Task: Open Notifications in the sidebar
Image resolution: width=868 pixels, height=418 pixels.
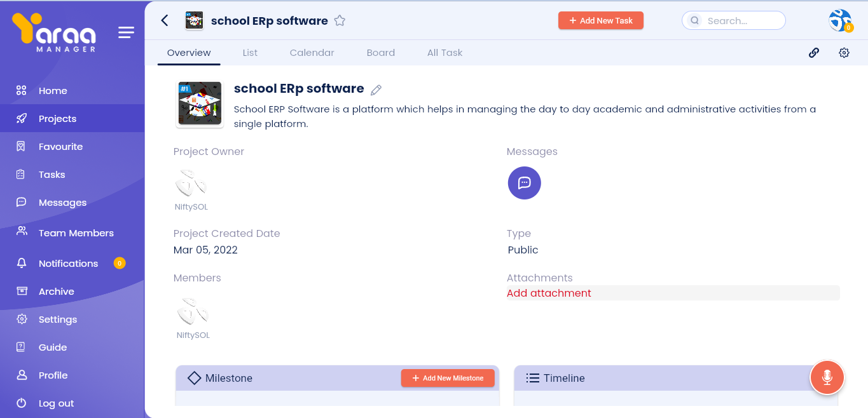Action: tap(68, 263)
